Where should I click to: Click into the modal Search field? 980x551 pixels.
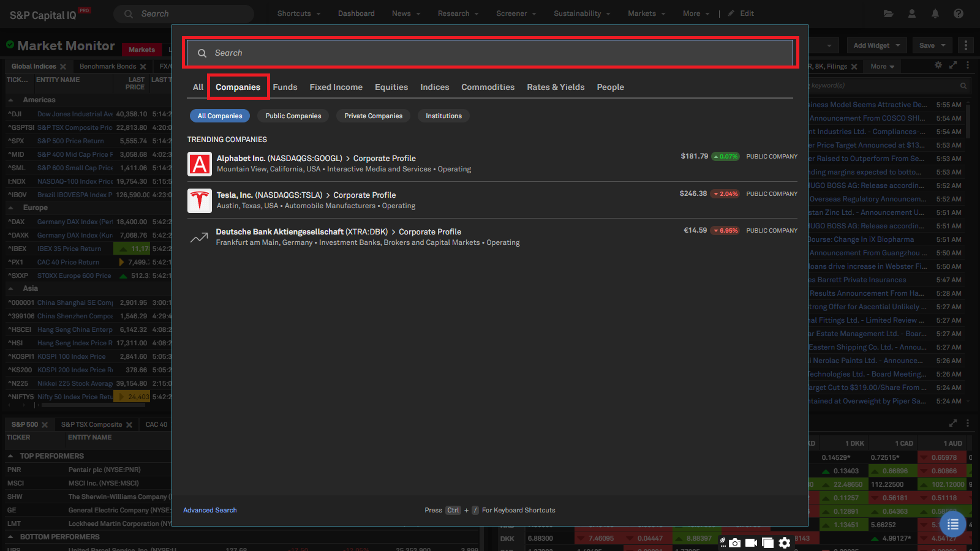490,53
